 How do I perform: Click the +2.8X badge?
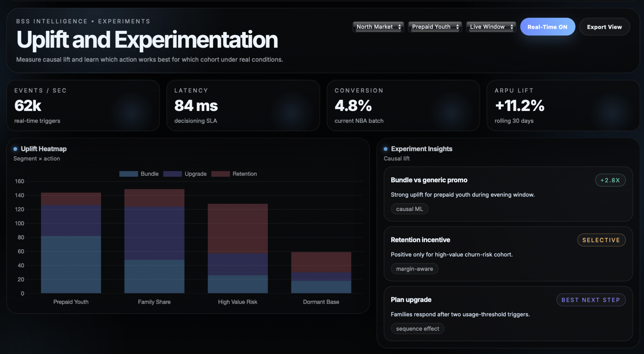click(610, 180)
